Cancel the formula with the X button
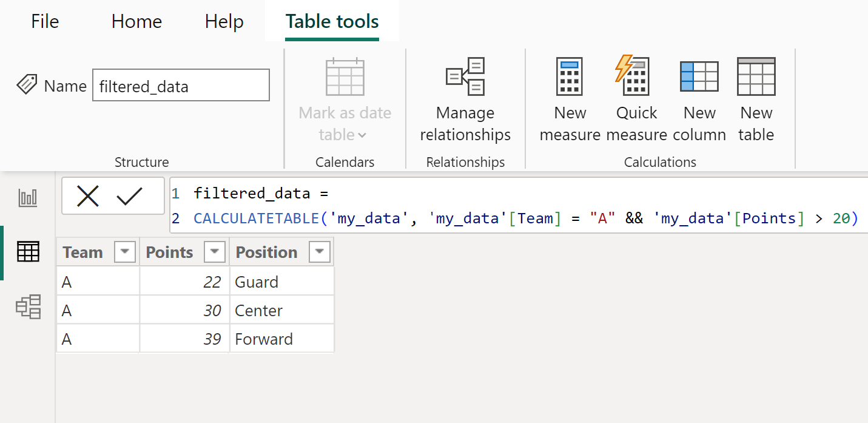The image size is (868, 423). pyautogui.click(x=88, y=196)
